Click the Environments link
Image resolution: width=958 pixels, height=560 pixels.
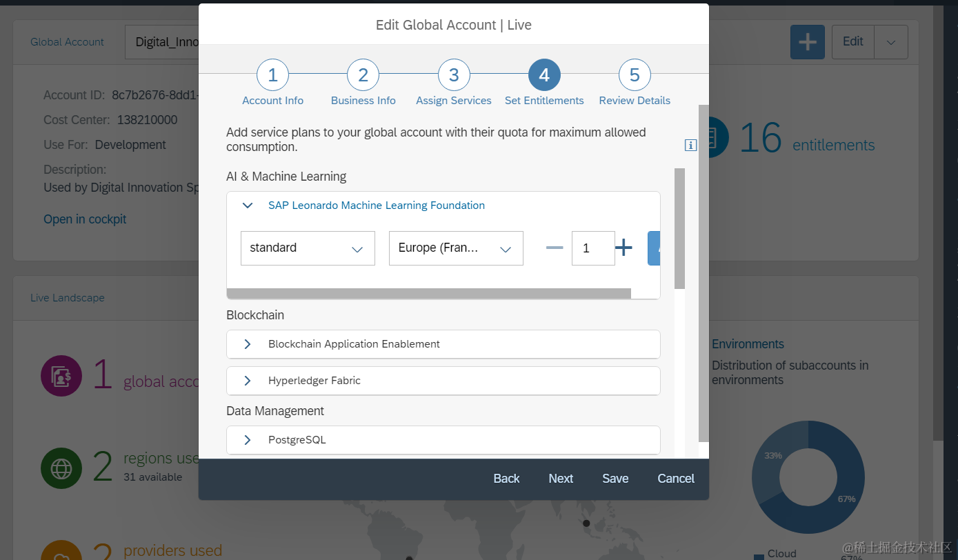[x=748, y=344]
